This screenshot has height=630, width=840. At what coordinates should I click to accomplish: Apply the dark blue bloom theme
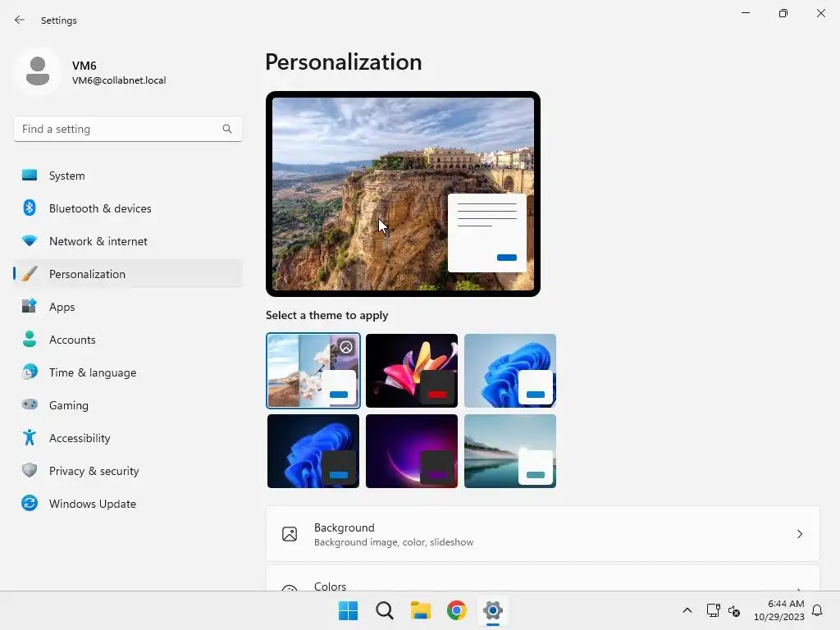click(x=313, y=451)
